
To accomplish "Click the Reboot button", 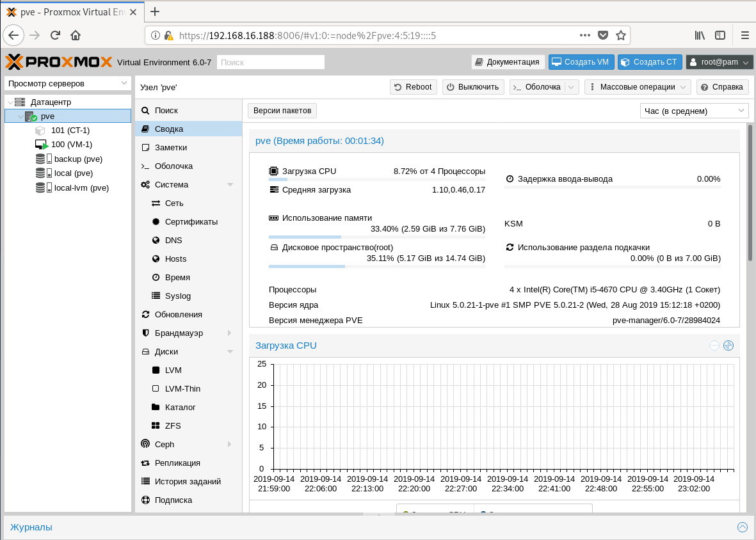I will pos(413,87).
